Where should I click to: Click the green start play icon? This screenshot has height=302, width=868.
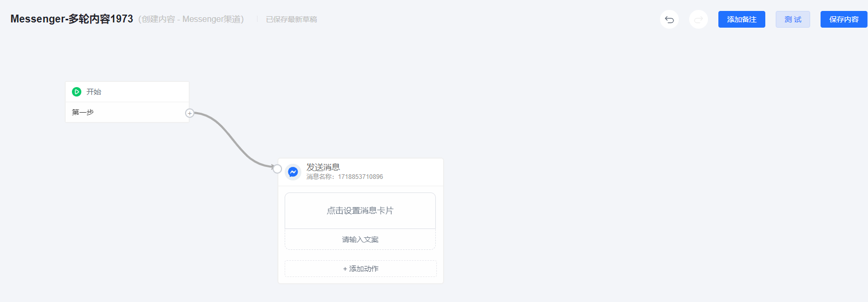pyautogui.click(x=77, y=92)
